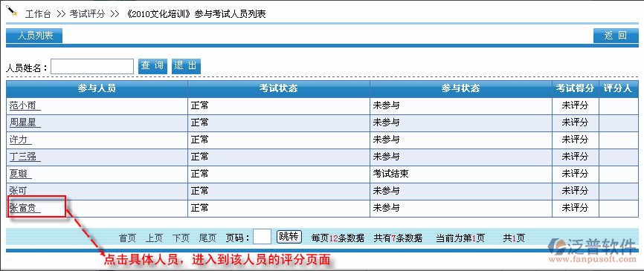Click the 参与状态 column header

click(461, 89)
